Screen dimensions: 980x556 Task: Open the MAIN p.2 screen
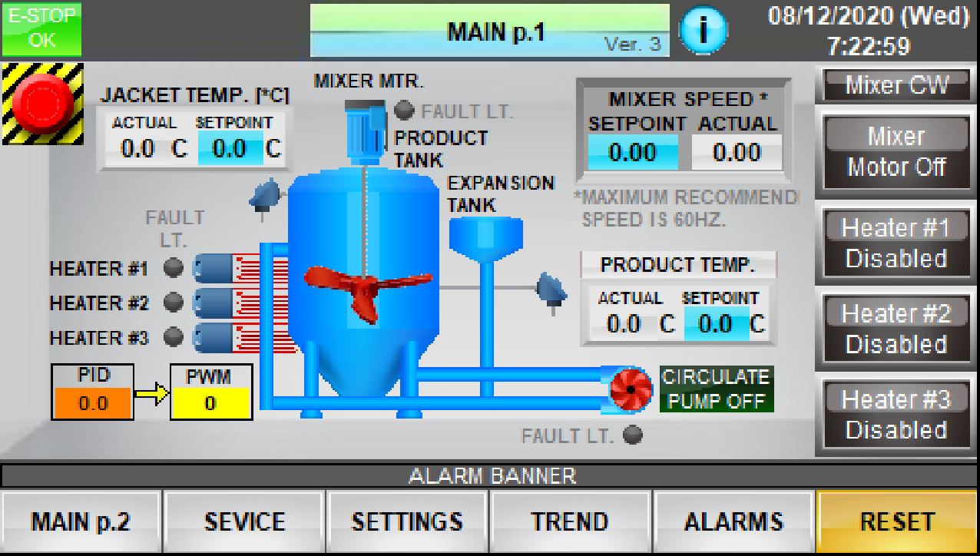(81, 522)
